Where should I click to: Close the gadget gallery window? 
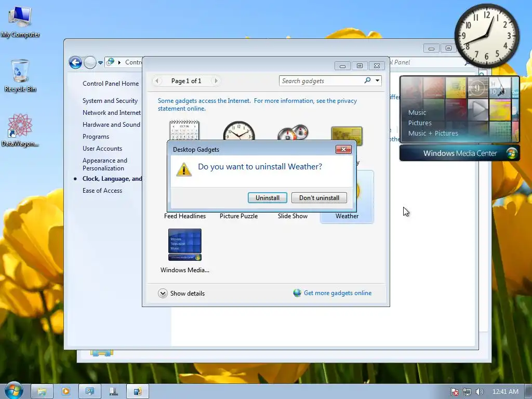377,66
